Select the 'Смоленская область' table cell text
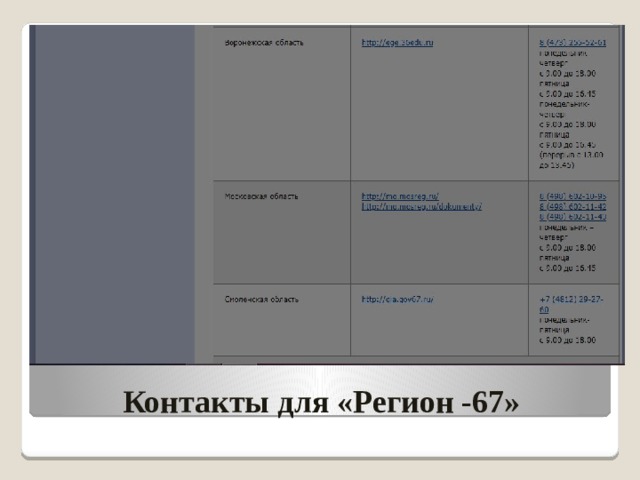 (x=262, y=299)
